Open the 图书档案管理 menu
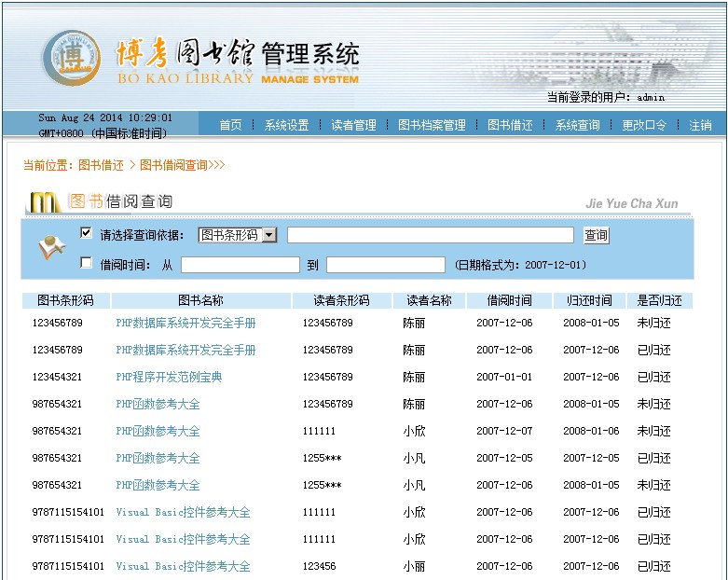Viewport: 728px width, 580px height. coord(432,125)
